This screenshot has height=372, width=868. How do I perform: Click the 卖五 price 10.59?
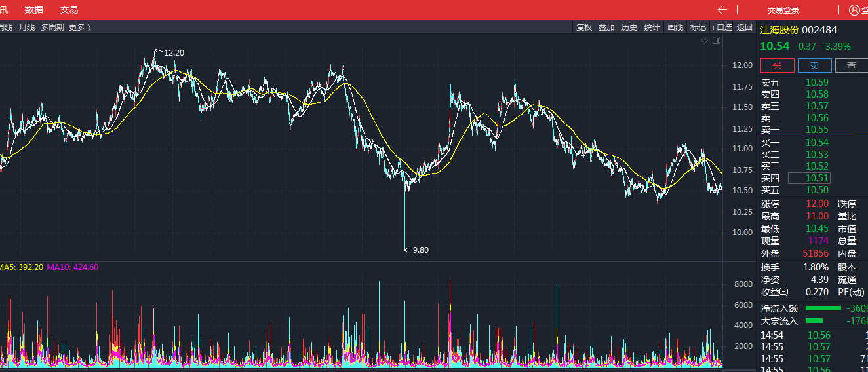tap(818, 83)
